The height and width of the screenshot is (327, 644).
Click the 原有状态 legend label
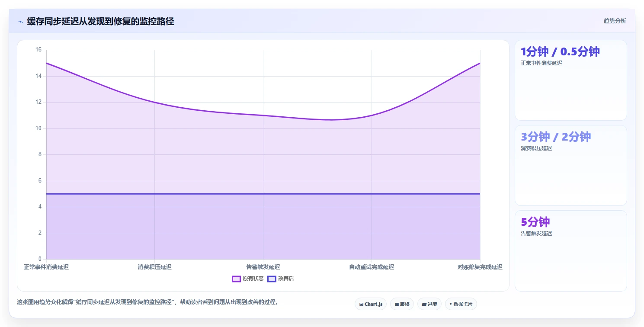[253, 279]
